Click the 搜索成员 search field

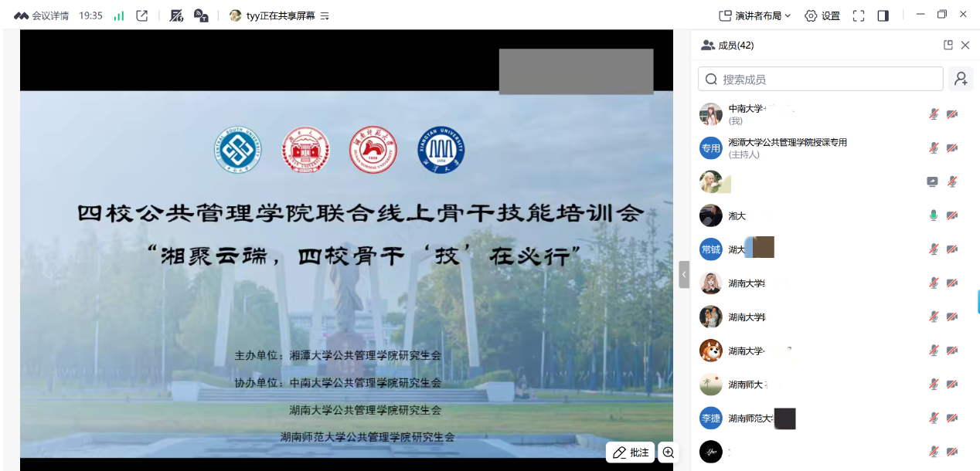click(x=821, y=79)
